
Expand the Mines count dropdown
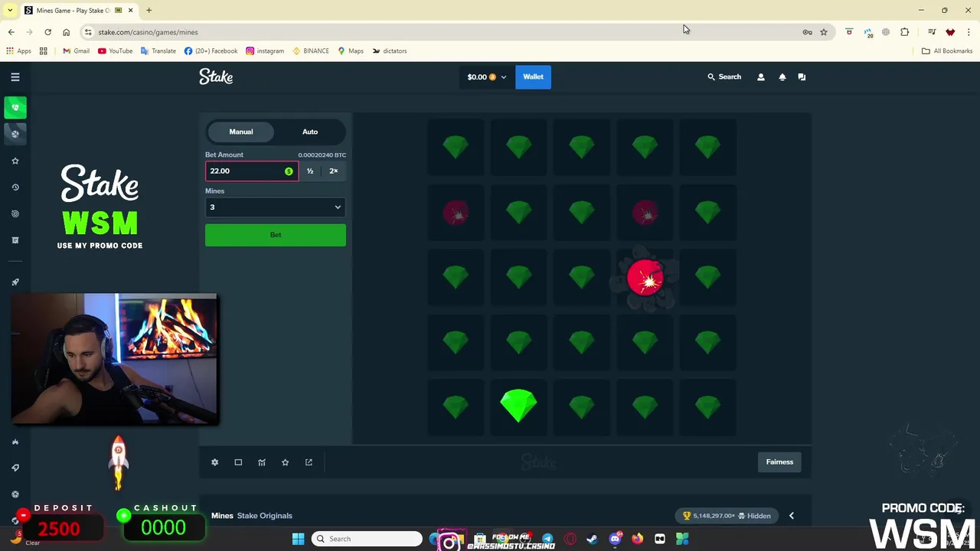point(276,207)
